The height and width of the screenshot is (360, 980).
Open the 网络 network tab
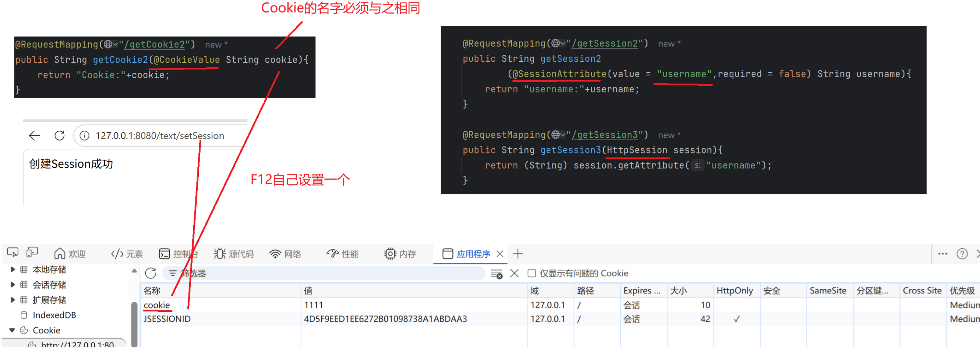(285, 254)
